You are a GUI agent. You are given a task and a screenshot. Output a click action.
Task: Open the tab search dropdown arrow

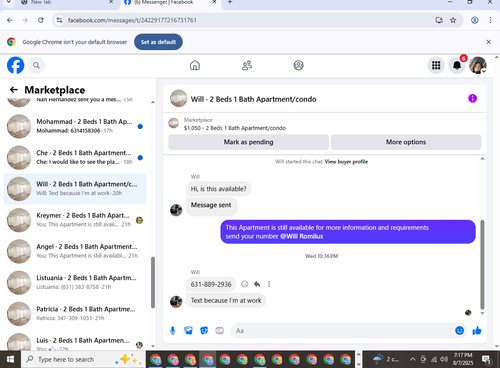point(8,2)
